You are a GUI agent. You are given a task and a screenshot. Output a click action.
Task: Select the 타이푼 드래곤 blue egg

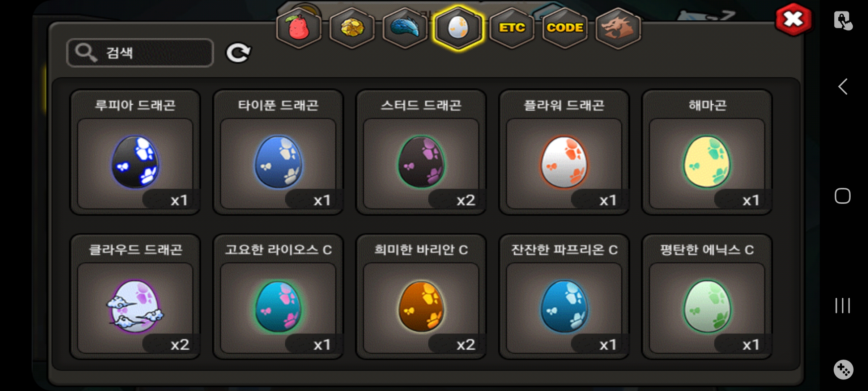click(x=278, y=152)
